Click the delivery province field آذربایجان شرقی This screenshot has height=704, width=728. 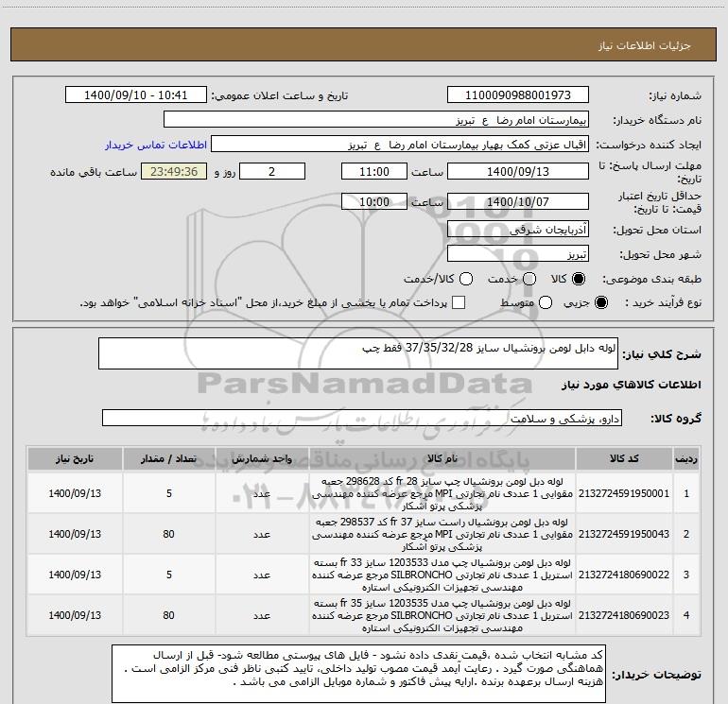click(518, 230)
